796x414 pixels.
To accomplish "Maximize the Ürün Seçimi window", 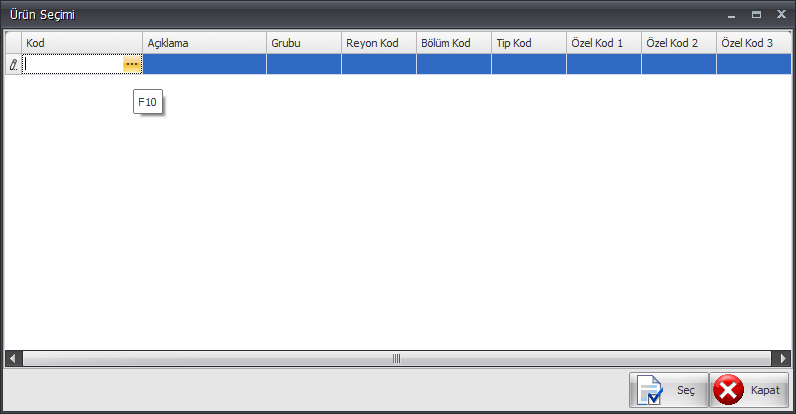I will pos(756,15).
